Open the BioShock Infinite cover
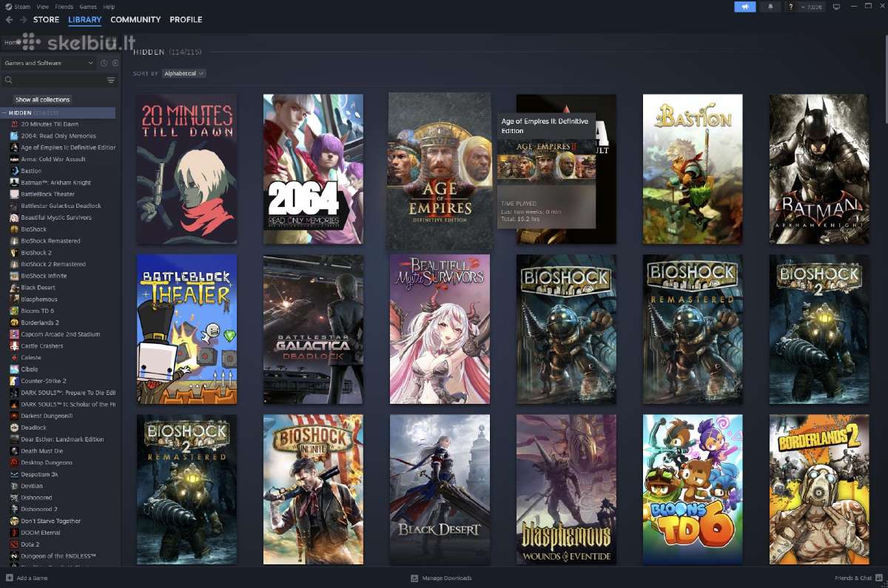This screenshot has height=588, width=888. point(313,490)
